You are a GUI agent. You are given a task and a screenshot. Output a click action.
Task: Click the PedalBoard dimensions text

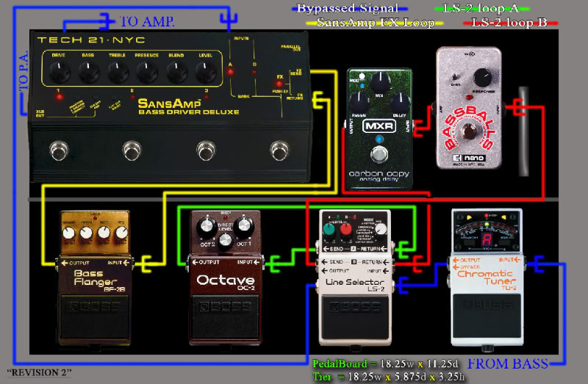click(x=385, y=363)
